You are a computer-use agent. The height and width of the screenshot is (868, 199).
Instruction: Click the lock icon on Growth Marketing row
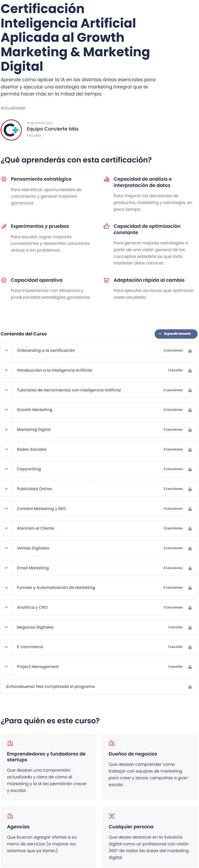pos(190,410)
